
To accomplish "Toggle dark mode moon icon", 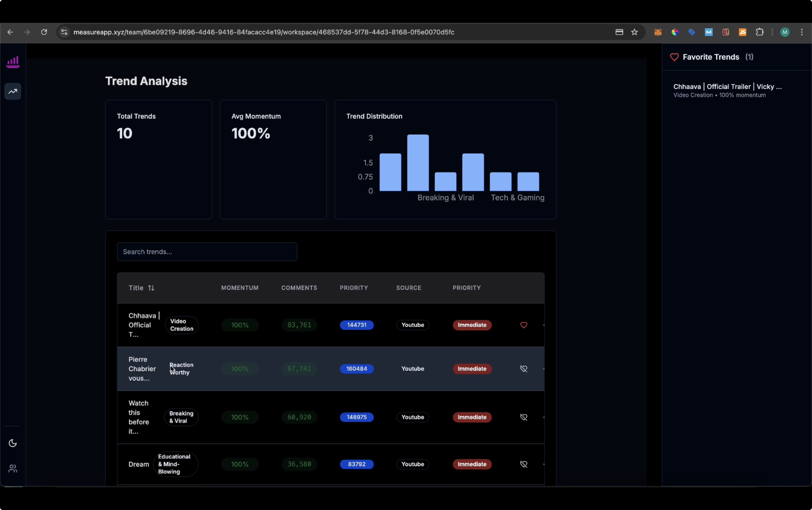I will tap(13, 443).
